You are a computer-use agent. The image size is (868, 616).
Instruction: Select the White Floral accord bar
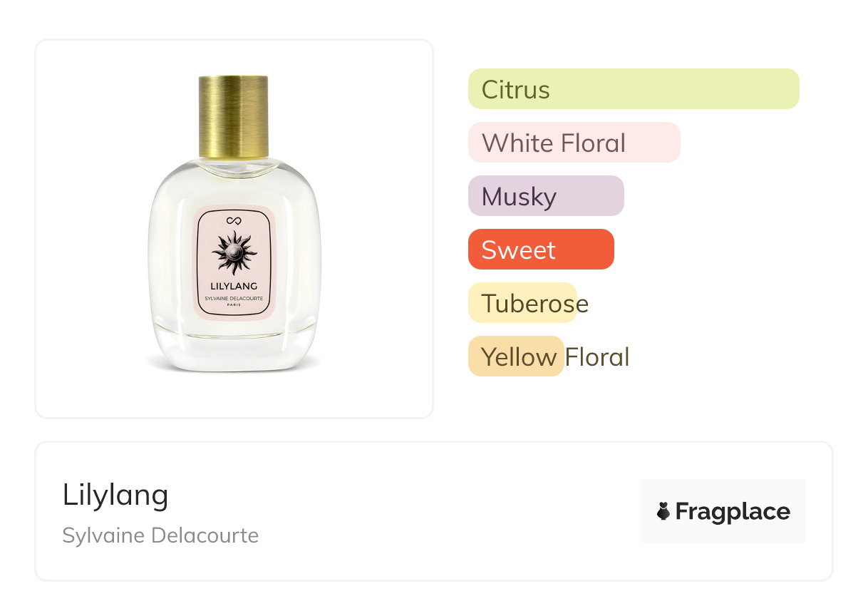(x=574, y=143)
